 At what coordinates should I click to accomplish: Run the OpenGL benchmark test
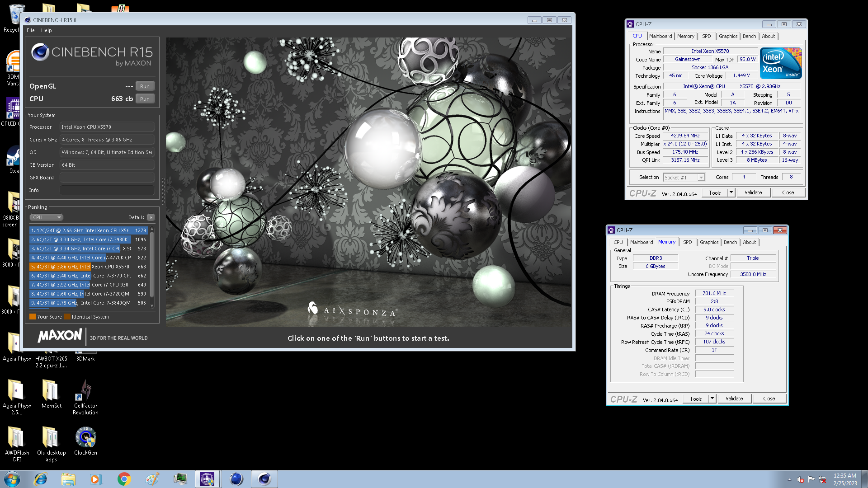pyautogui.click(x=145, y=86)
